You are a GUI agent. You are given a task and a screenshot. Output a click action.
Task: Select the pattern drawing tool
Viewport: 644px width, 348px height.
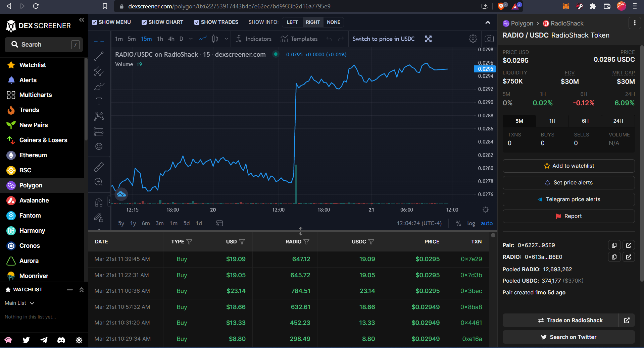pyautogui.click(x=99, y=116)
